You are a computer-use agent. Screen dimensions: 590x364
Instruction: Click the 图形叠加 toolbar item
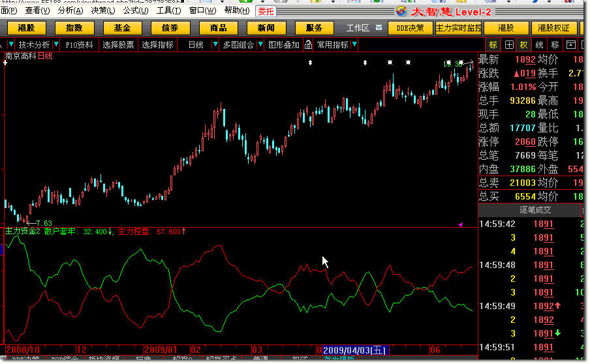[284, 45]
